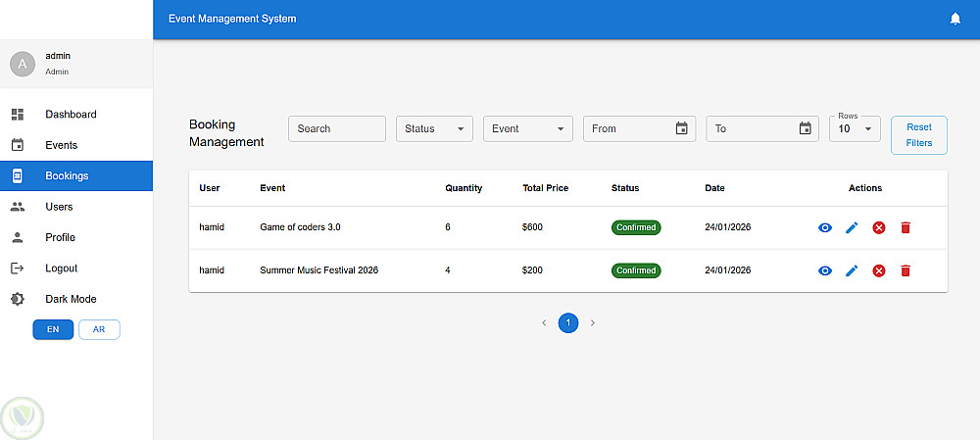Open the Users sidebar item

pos(59,207)
